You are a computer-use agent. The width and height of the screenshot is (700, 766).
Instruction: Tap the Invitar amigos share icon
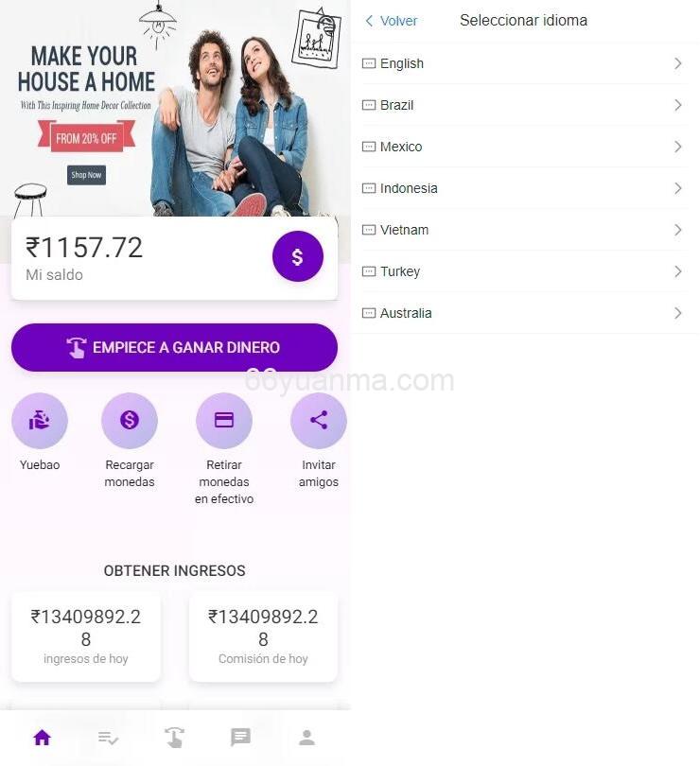click(319, 420)
